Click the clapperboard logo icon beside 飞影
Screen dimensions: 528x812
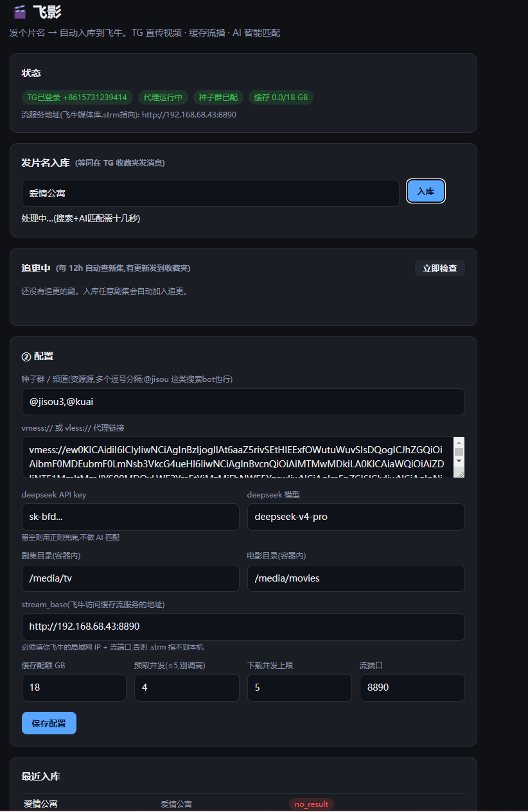[x=20, y=12]
